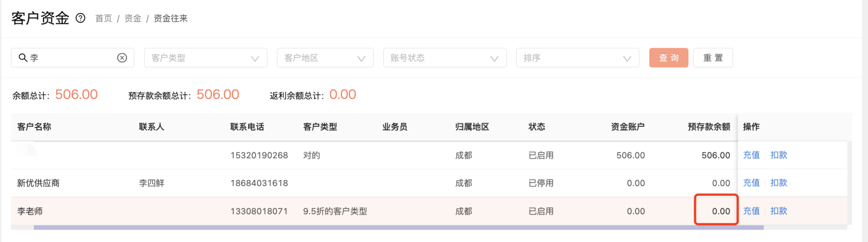
Task: Click the help question mark icon
Action: coord(81,18)
